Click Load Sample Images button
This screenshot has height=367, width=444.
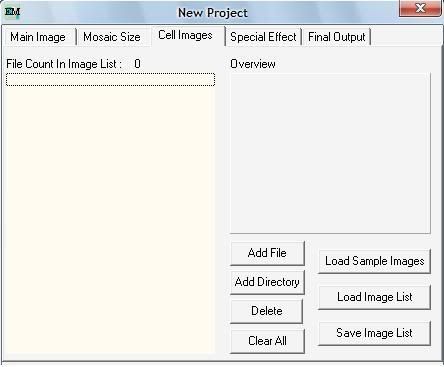click(x=375, y=261)
